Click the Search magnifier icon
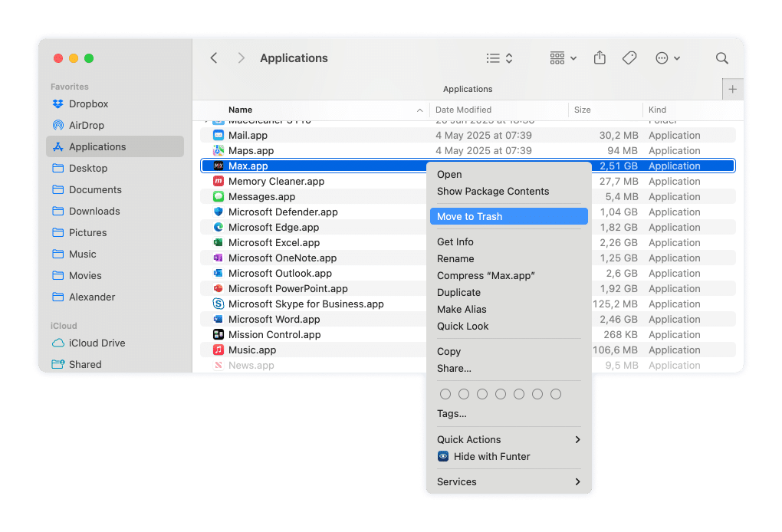The width and height of the screenshot is (782, 532). point(721,58)
